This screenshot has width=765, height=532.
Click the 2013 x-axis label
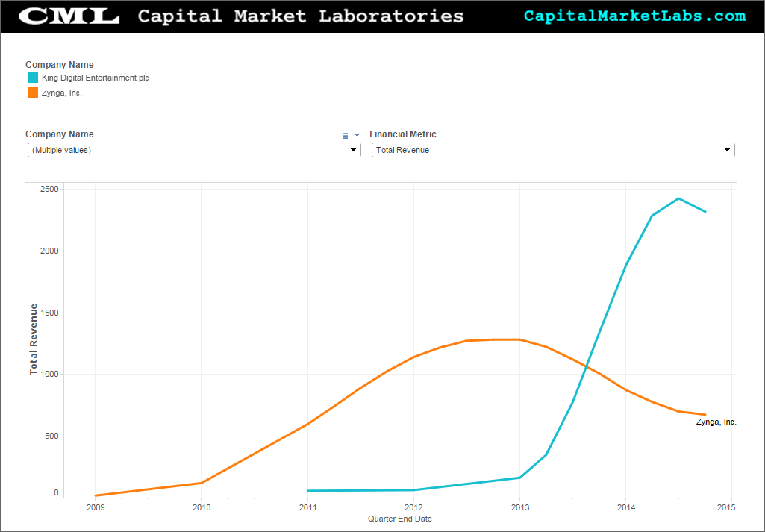pos(520,507)
